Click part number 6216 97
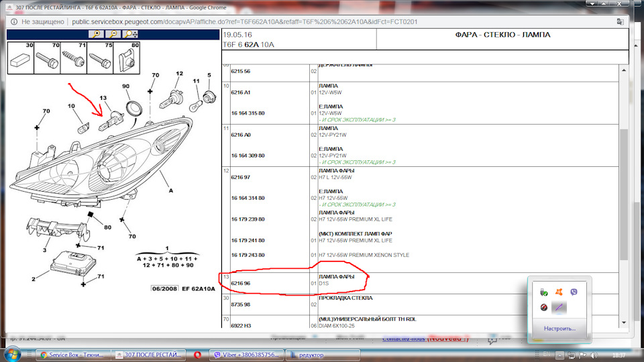 (240, 177)
